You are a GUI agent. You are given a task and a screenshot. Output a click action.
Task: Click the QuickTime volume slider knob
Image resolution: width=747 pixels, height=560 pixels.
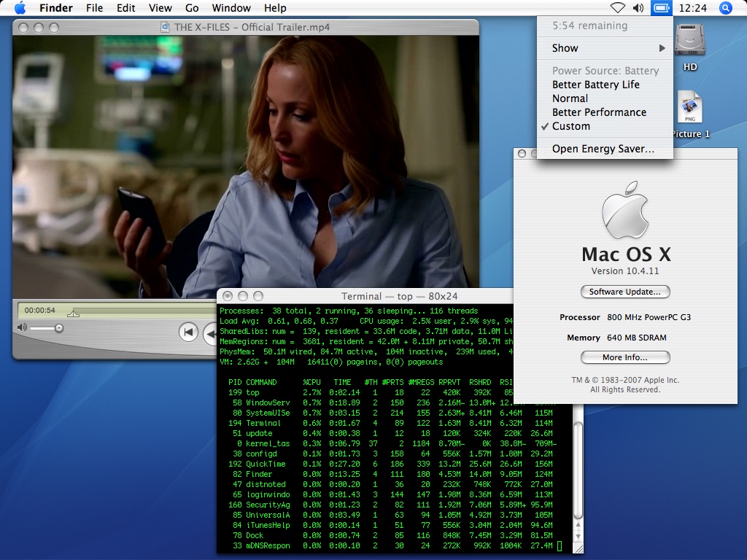59,328
